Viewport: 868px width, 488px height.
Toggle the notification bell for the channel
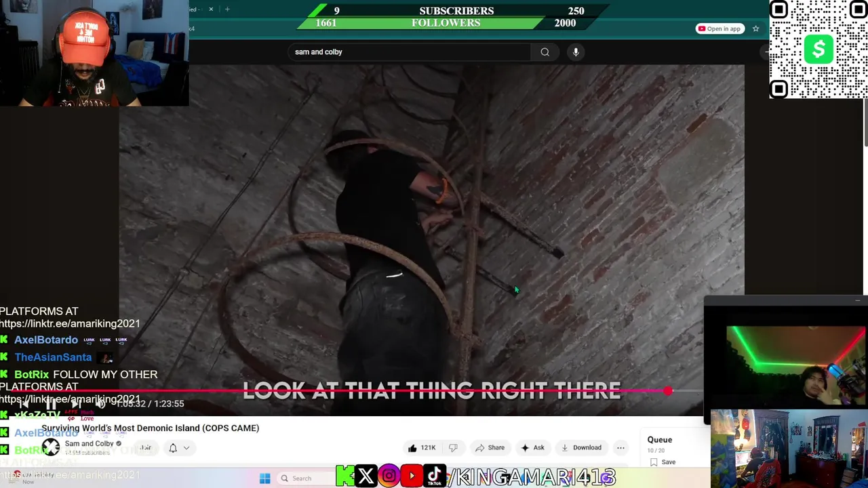[x=173, y=448]
